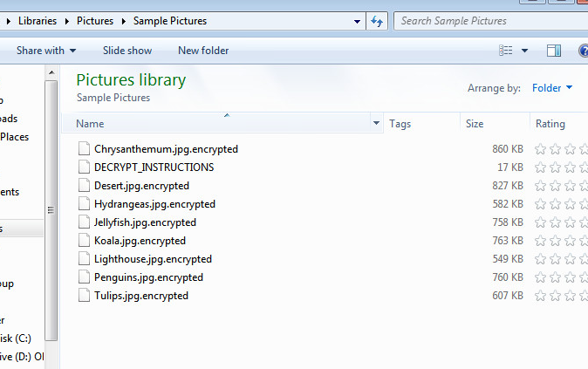Open the help question mark icon

tap(583, 51)
